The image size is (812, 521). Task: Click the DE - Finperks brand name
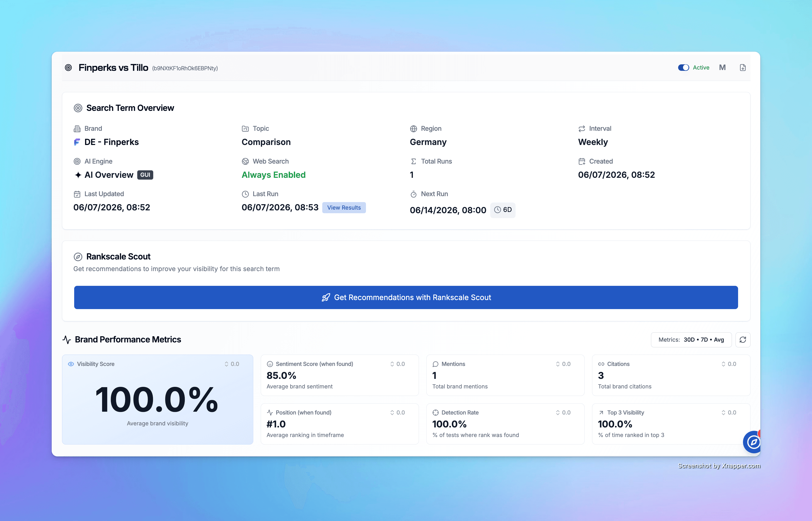tap(111, 142)
